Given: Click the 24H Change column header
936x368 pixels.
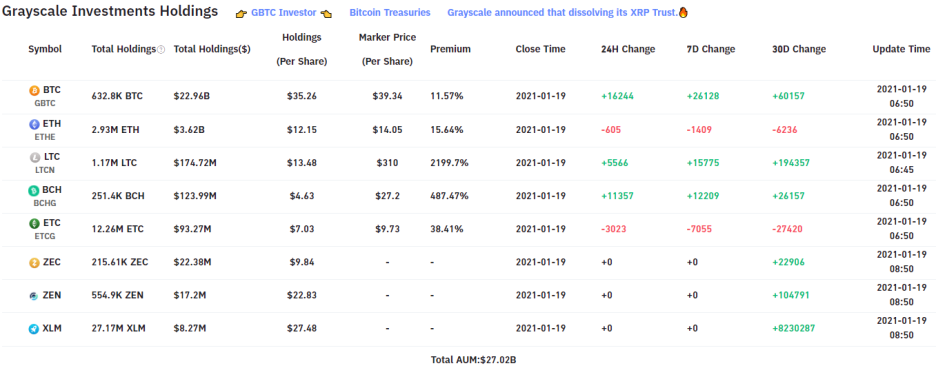Looking at the screenshot, I should [628, 50].
